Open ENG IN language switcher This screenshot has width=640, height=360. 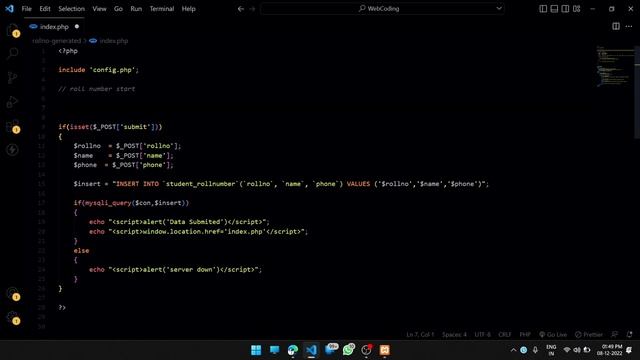[551, 350]
